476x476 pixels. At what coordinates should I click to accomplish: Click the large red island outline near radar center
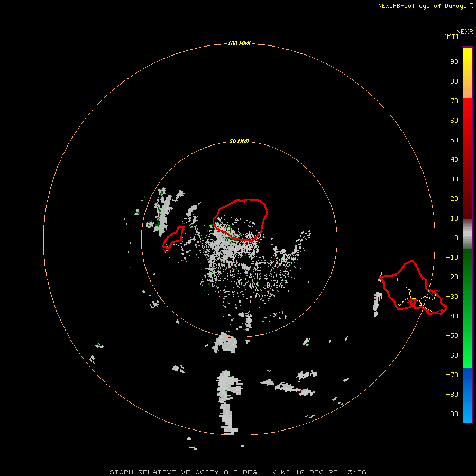[x=240, y=220]
